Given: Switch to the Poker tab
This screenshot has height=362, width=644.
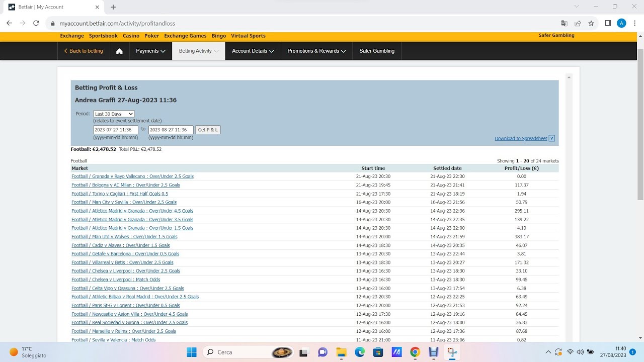Looking at the screenshot, I should (151, 36).
